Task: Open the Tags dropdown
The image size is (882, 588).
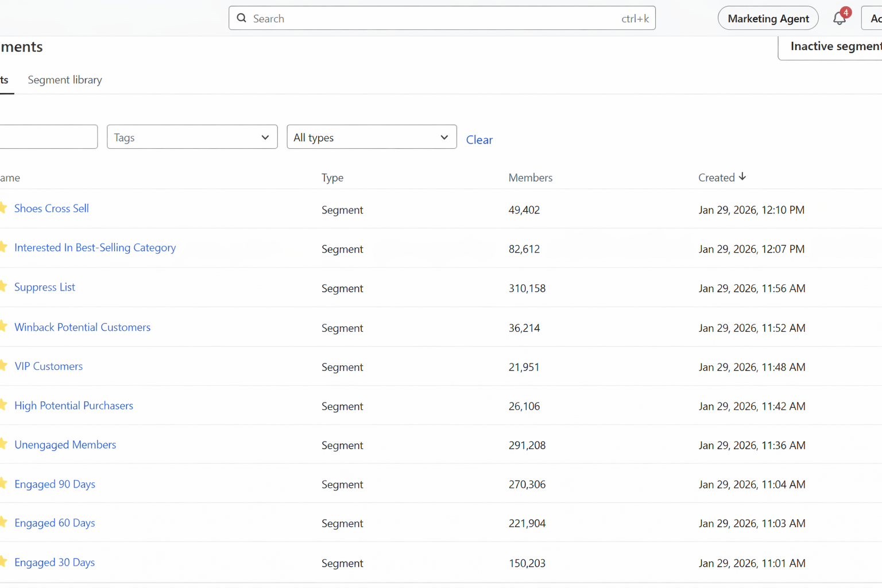Action: 192,137
